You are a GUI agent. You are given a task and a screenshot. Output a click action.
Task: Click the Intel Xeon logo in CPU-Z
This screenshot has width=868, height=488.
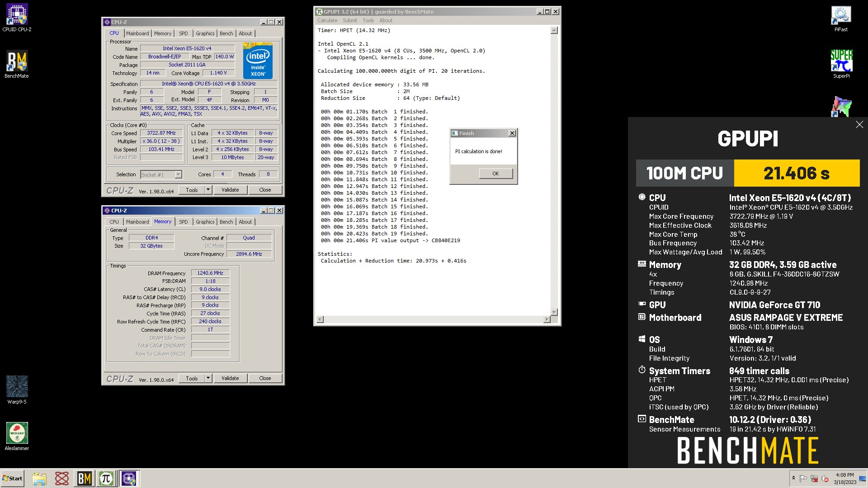point(258,61)
